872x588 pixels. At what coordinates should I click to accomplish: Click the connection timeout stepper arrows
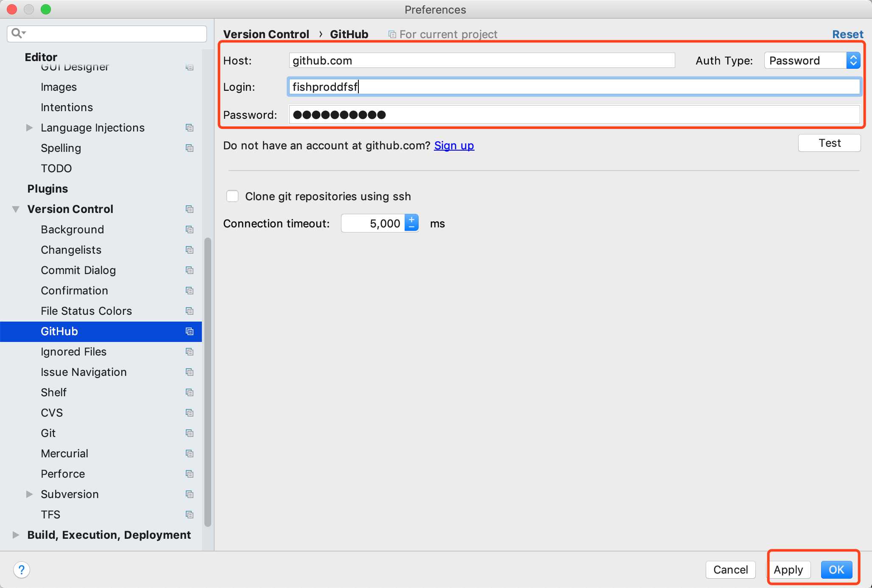411,223
